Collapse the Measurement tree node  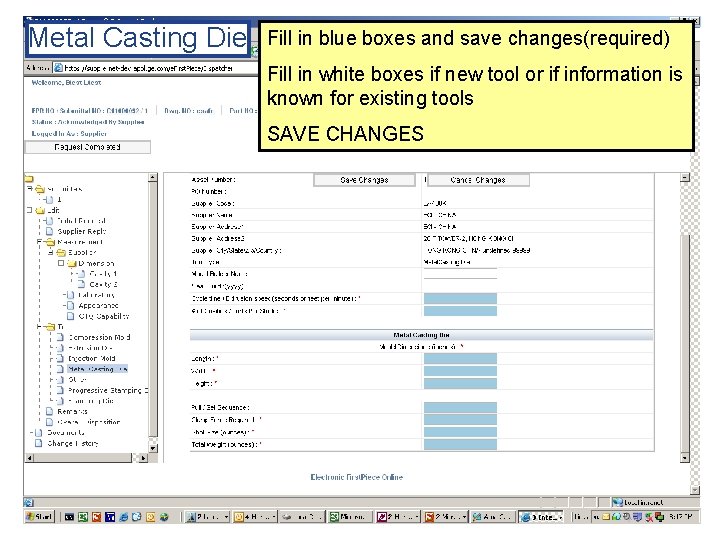pyautogui.click(x=40, y=242)
